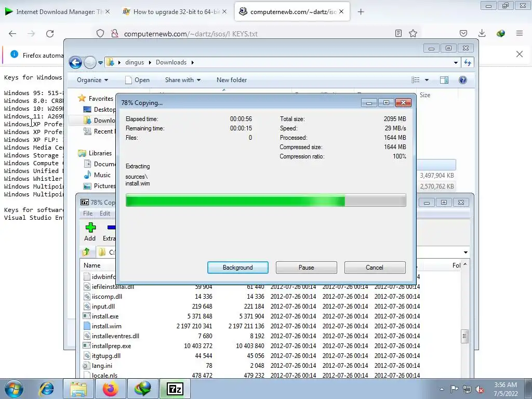Screen dimensions: 532x399
Task: Toggle Firefox reader view
Action: 398,33
